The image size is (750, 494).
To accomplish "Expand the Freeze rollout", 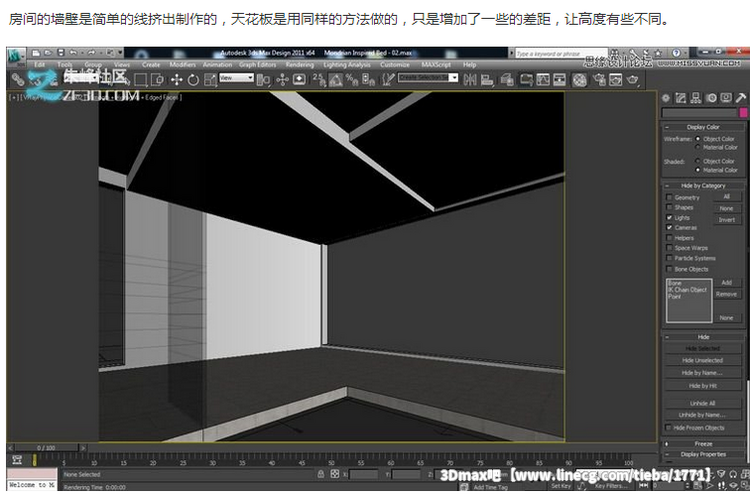I will (703, 444).
